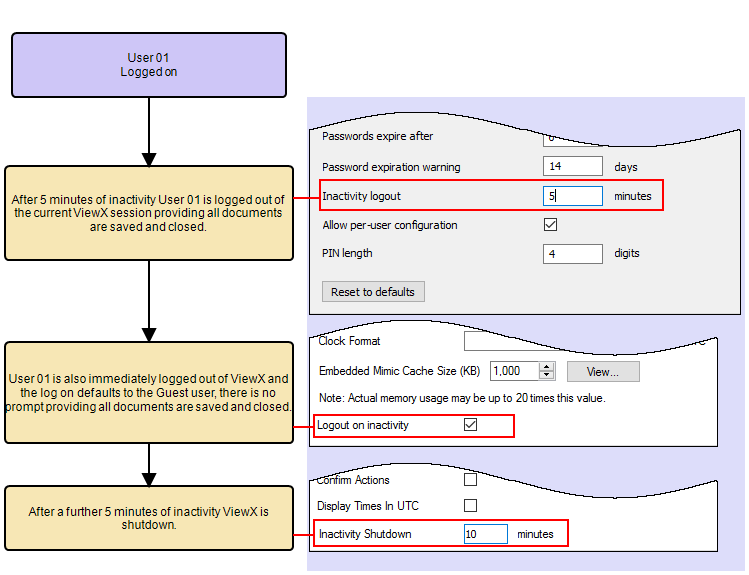
Task: Click the PIN length digits field
Action: coord(573,254)
